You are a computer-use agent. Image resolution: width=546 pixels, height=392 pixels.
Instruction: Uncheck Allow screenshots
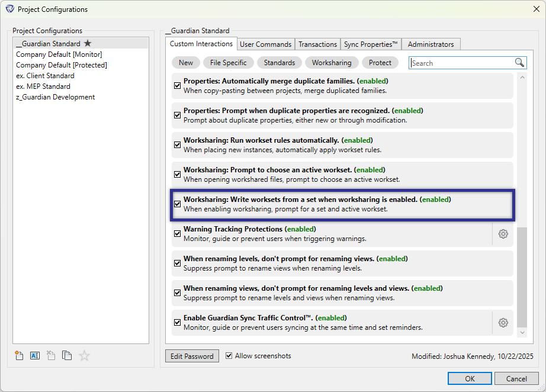click(229, 355)
